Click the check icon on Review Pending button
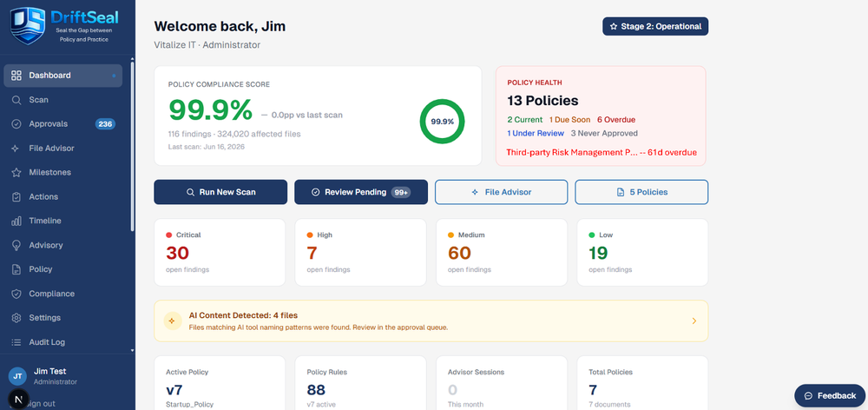The image size is (868, 410). tap(316, 192)
